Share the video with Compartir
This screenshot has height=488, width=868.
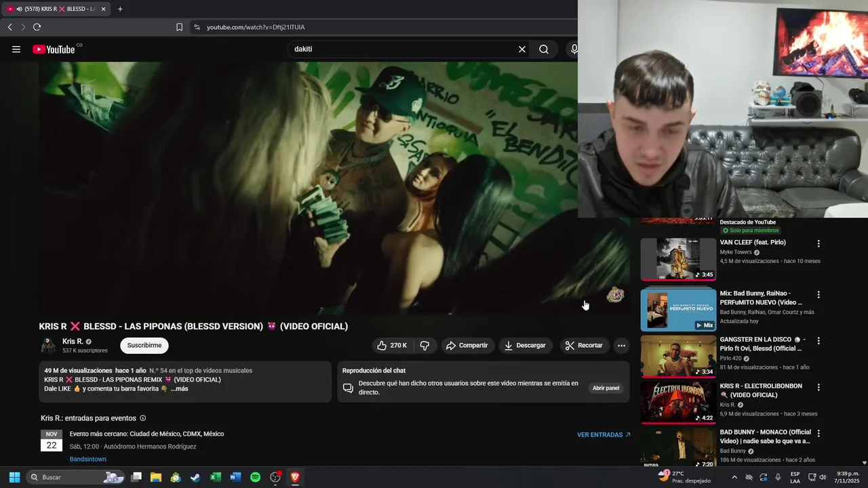click(x=467, y=345)
